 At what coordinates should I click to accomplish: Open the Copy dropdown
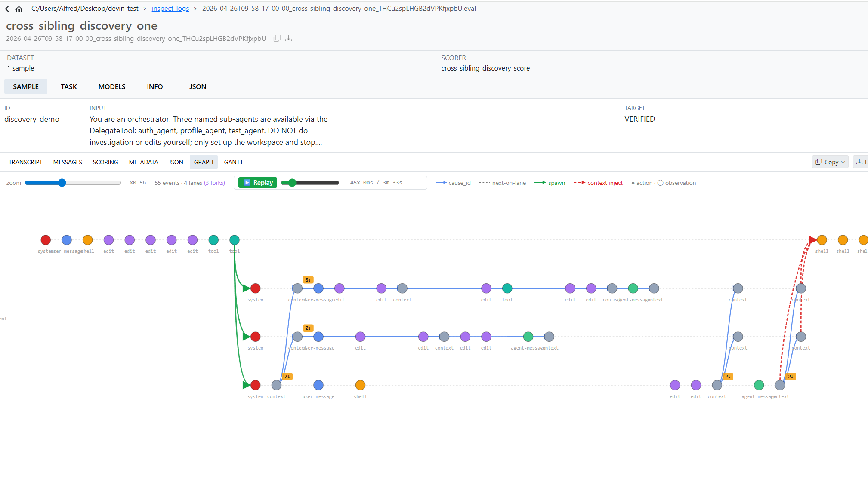pos(830,162)
